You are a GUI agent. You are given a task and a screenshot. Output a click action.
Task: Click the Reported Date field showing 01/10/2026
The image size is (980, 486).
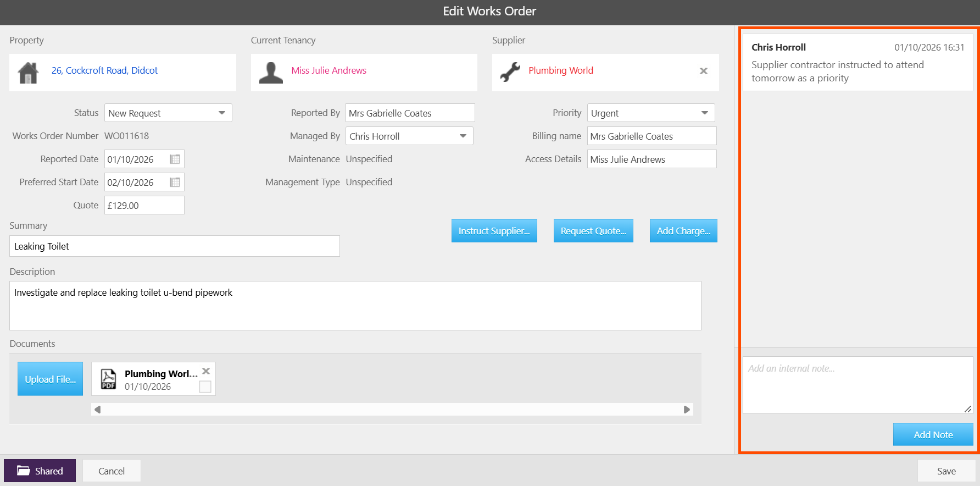pos(144,159)
